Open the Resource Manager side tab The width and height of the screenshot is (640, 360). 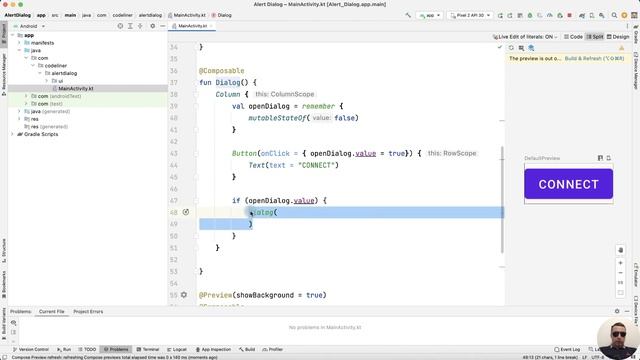(x=4, y=75)
